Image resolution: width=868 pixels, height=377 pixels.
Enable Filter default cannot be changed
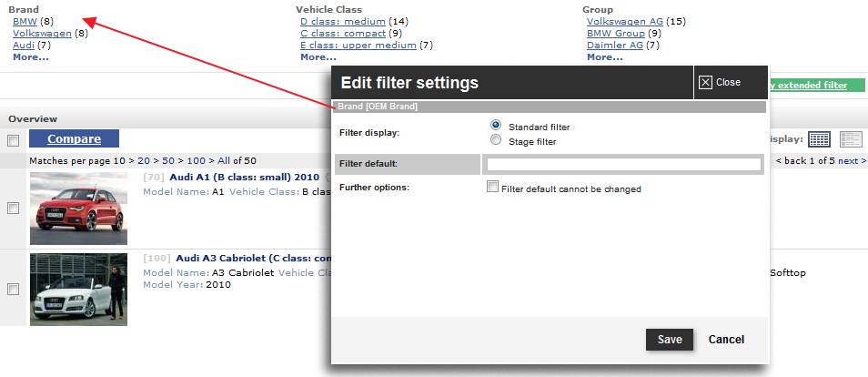492,187
